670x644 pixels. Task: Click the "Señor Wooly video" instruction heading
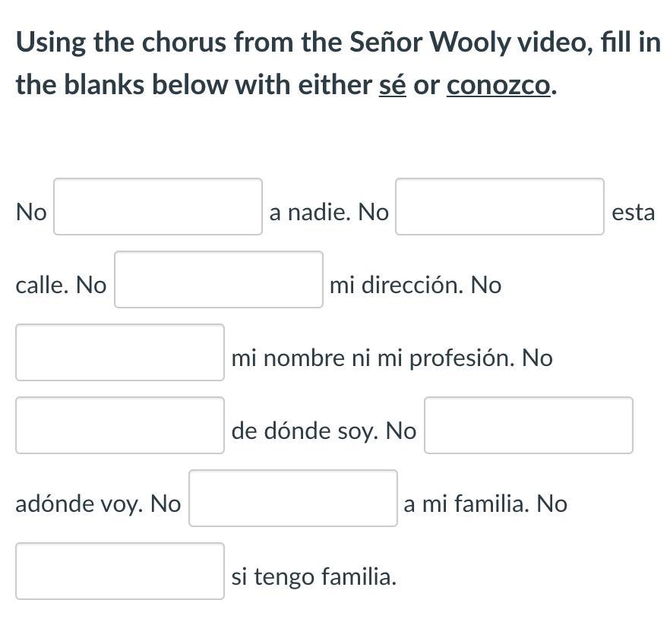[338, 43]
